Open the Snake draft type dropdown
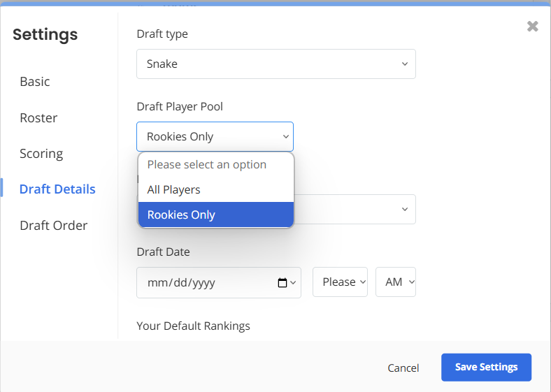 coord(276,64)
